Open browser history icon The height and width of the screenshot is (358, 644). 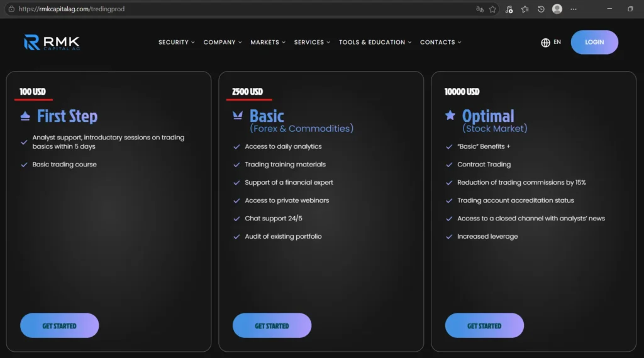tap(541, 9)
